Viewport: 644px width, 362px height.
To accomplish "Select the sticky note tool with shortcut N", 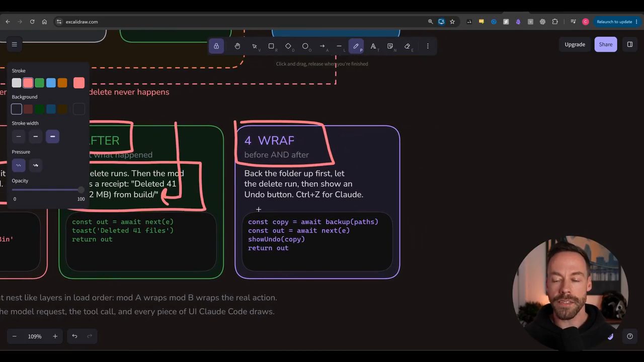I will [390, 46].
